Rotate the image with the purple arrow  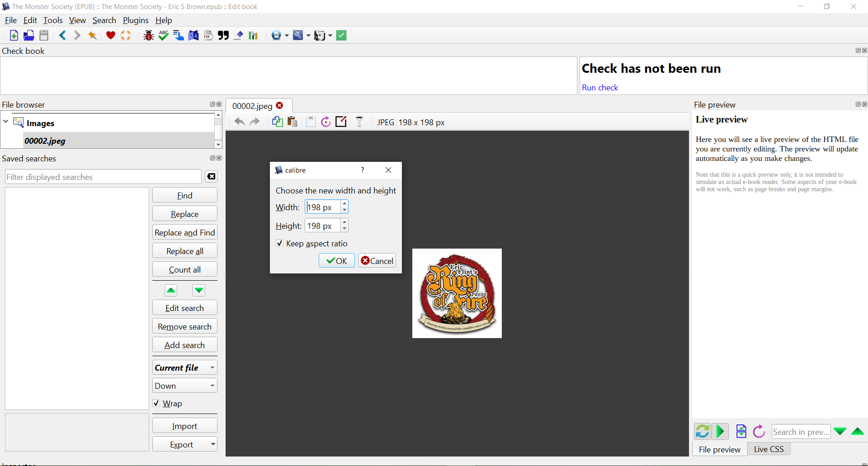coord(326,122)
